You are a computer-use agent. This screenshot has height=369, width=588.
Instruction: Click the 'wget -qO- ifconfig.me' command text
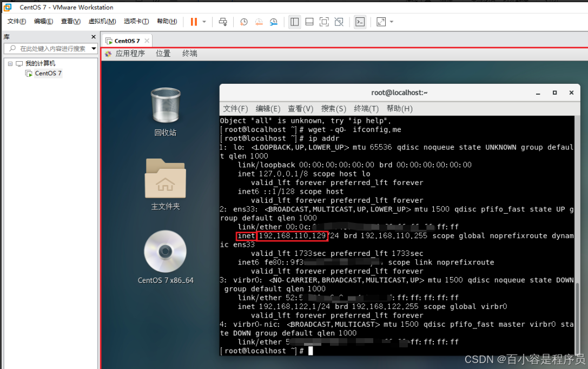click(x=355, y=130)
